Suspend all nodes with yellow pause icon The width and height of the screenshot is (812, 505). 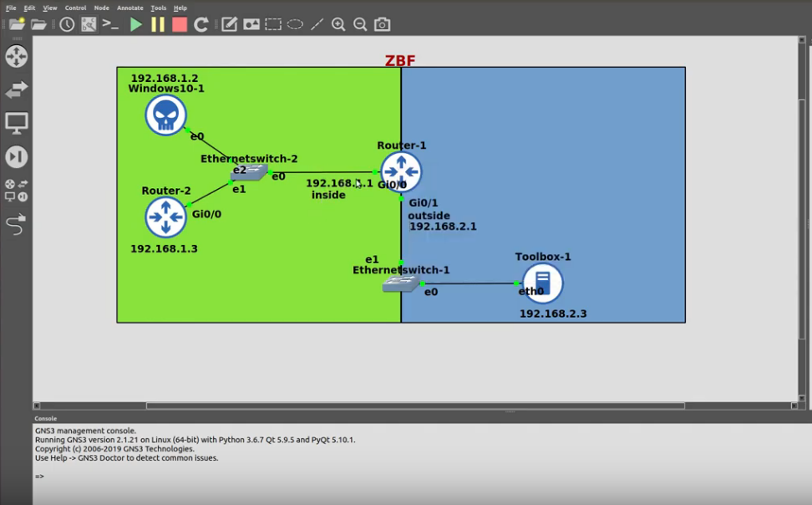click(157, 24)
